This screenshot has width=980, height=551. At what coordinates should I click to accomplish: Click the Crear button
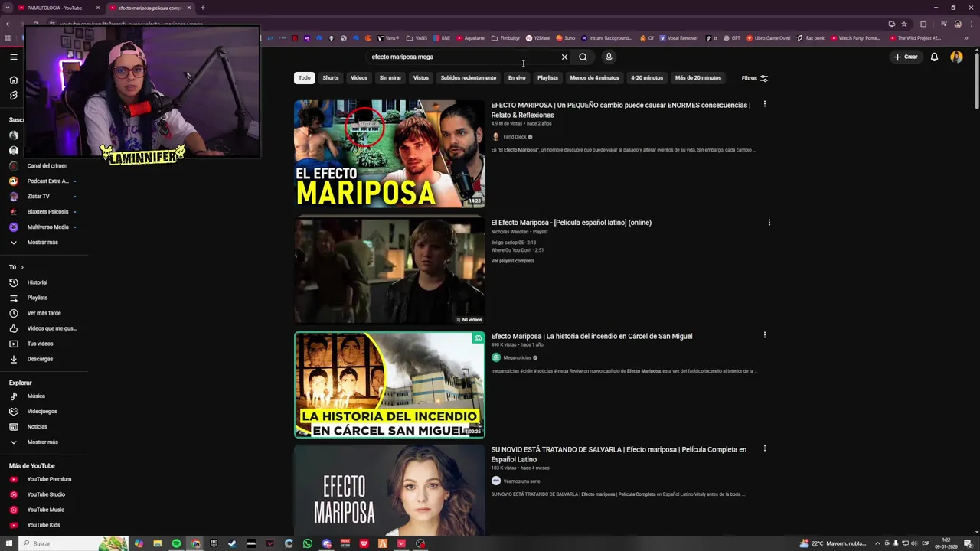(x=906, y=57)
